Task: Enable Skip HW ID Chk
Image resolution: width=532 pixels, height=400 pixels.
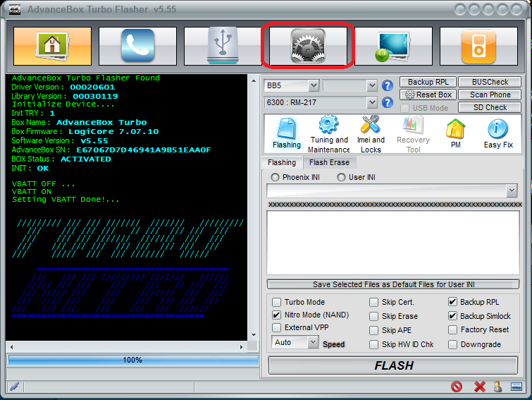Action: pos(373,345)
